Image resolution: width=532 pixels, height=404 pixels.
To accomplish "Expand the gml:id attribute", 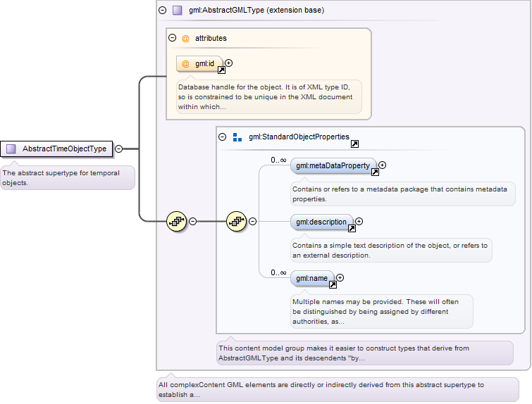I will [229, 63].
